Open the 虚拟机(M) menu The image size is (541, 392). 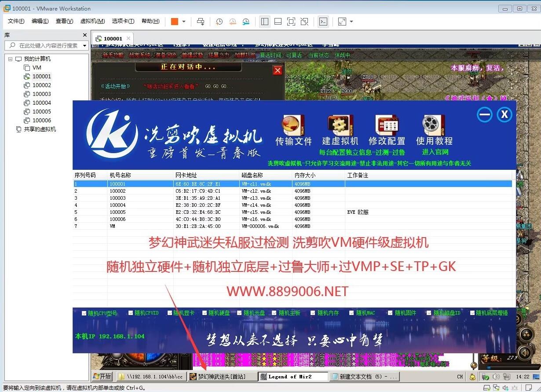(92, 21)
